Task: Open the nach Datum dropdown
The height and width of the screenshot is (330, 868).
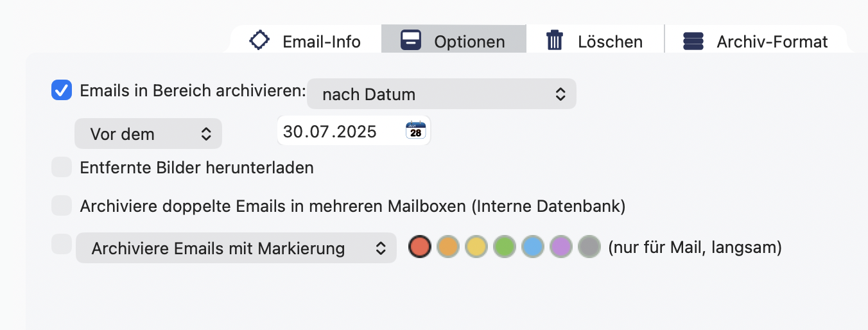Action: [x=442, y=94]
